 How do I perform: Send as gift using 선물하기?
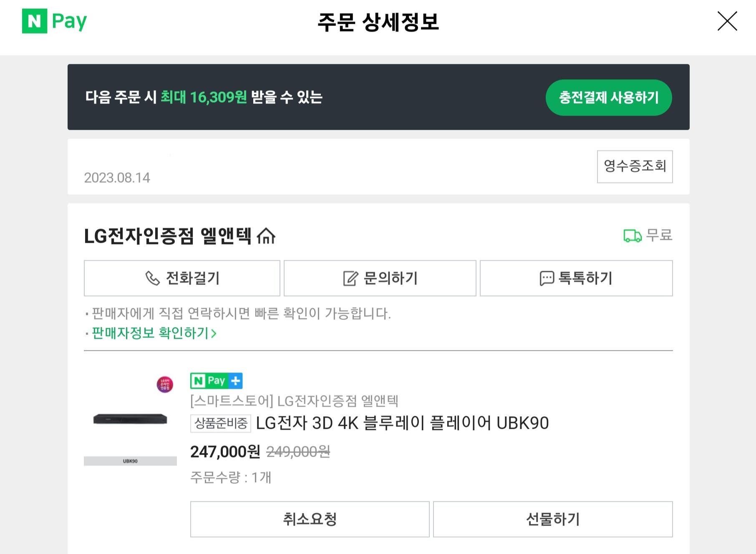pyautogui.click(x=553, y=519)
